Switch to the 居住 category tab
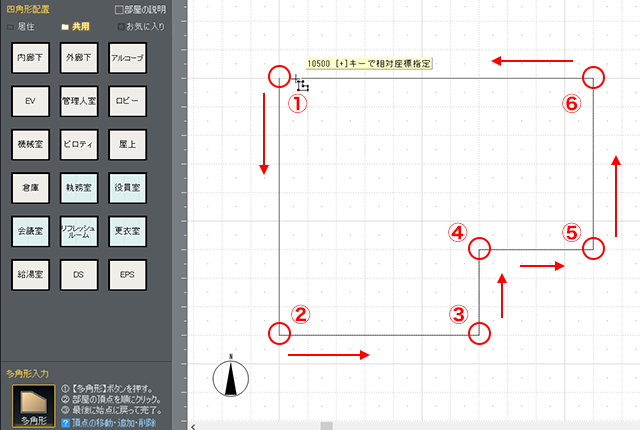 coord(22,26)
